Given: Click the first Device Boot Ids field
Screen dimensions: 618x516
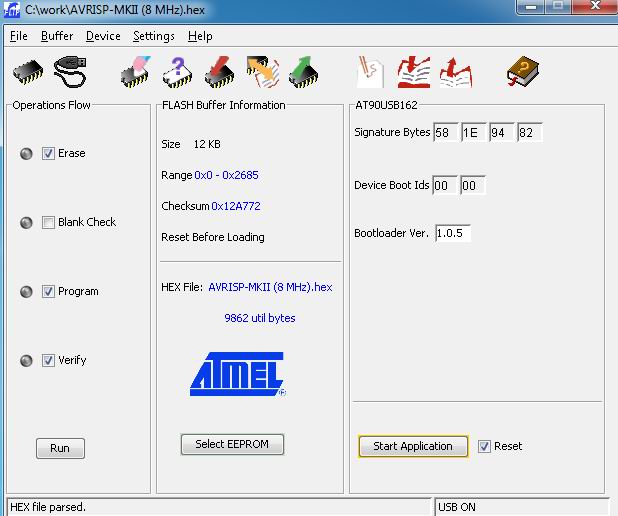Looking at the screenshot, I should (445, 185).
